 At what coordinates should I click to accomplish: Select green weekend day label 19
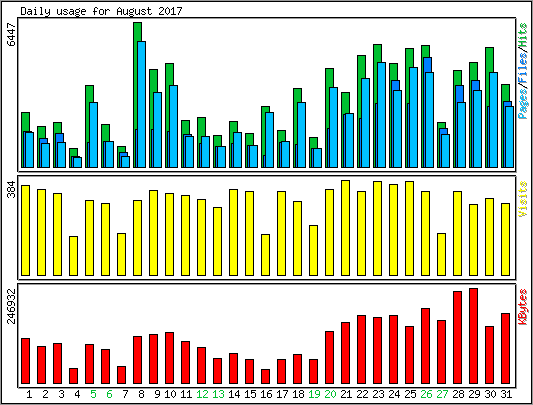coord(314,394)
